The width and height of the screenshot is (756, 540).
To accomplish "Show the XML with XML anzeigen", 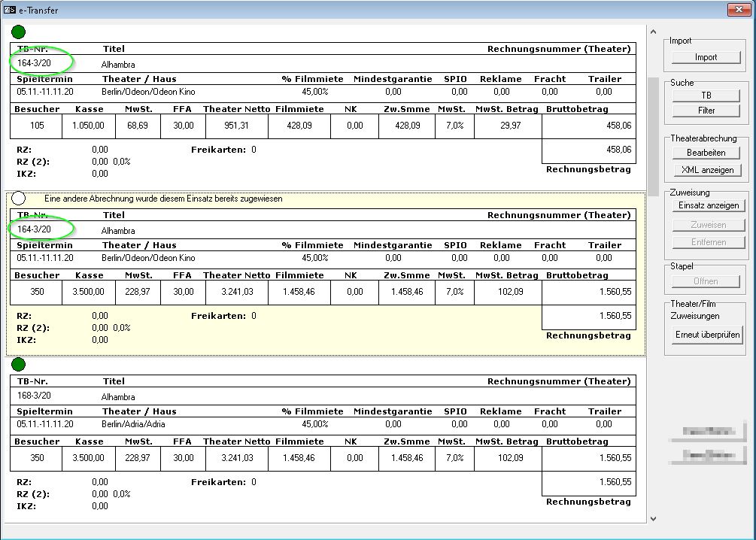I will coord(707,170).
